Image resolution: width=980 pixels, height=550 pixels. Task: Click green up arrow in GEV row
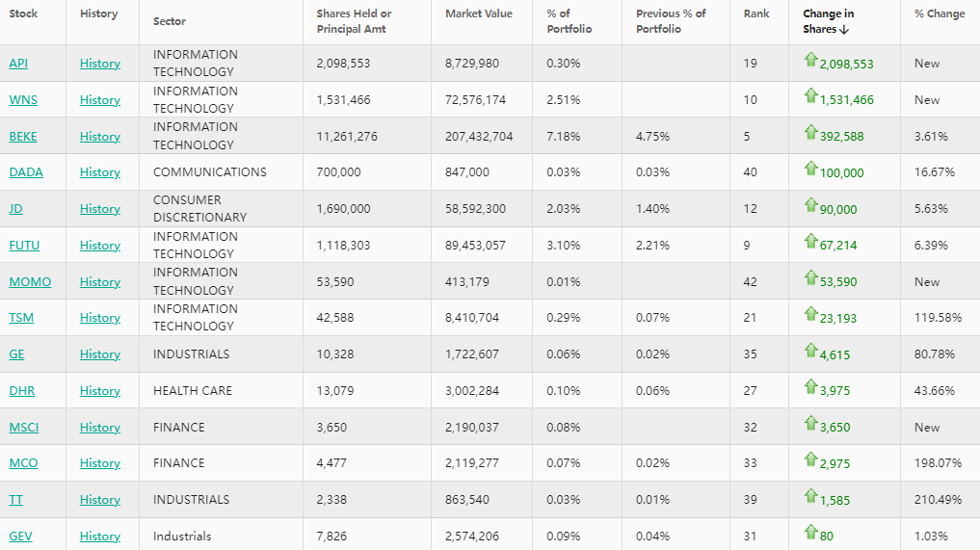pyautogui.click(x=810, y=533)
